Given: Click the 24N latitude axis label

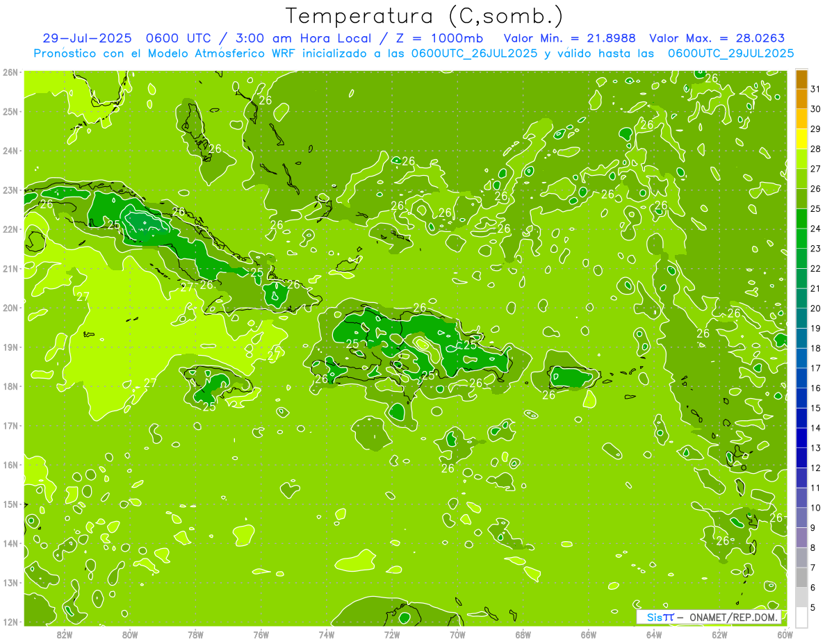Looking at the screenshot, I should (10, 151).
